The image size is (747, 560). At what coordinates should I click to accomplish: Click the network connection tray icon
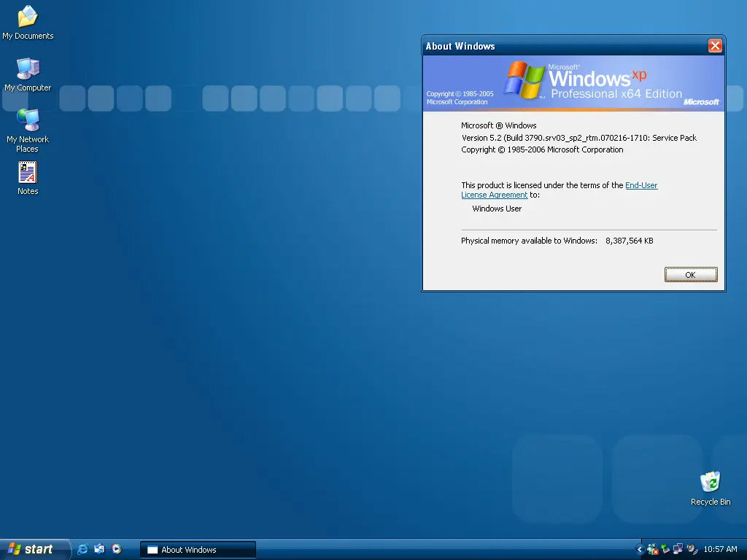pos(678,550)
